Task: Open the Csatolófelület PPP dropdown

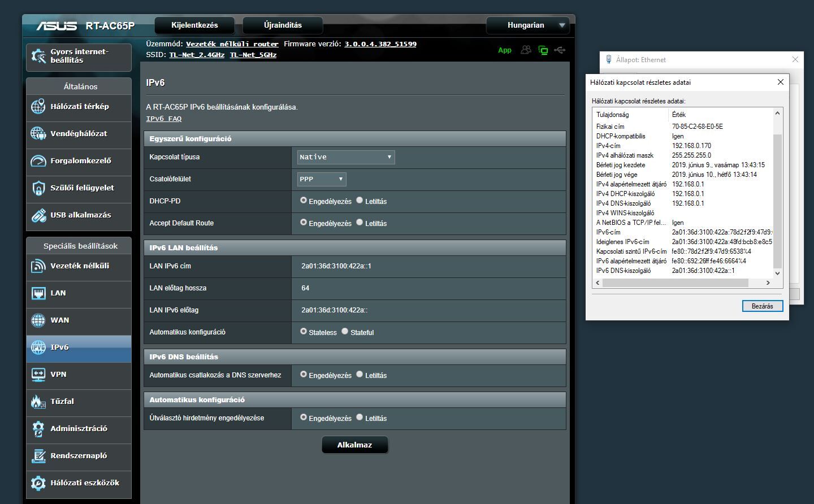Action: pos(322,179)
